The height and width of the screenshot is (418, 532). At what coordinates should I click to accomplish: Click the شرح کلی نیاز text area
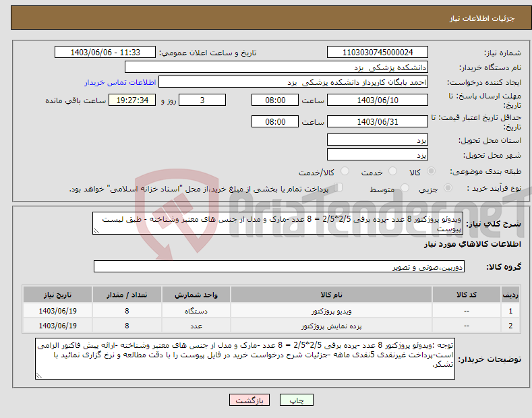coord(278,223)
